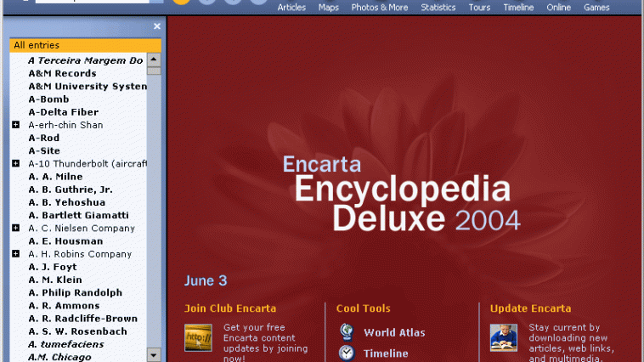This screenshot has width=644, height=362.
Task: Click the June 3 date link
Action: pos(206,280)
